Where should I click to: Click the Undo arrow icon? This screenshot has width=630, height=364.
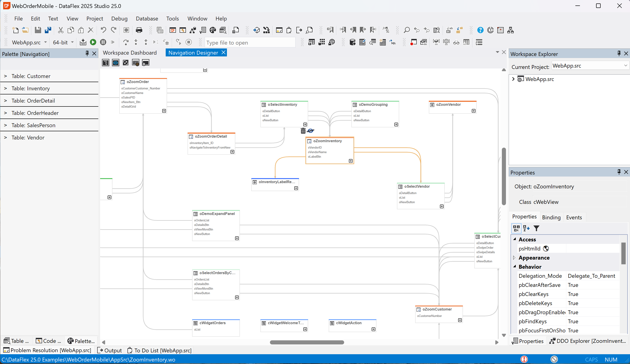pyautogui.click(x=103, y=30)
